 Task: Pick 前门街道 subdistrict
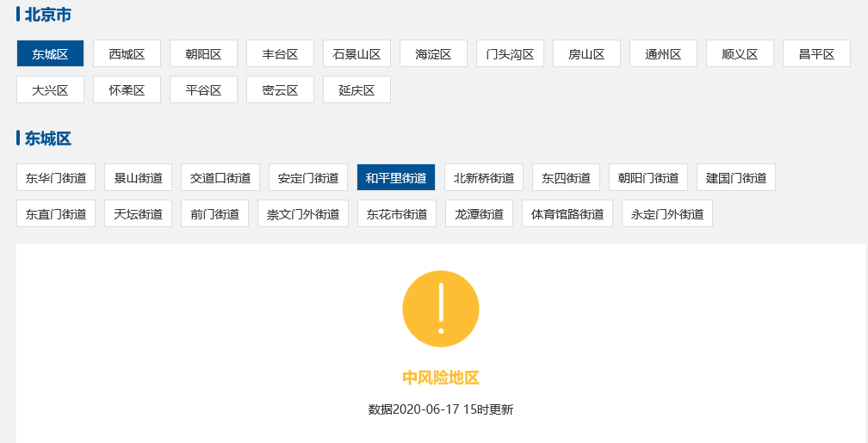(214, 213)
